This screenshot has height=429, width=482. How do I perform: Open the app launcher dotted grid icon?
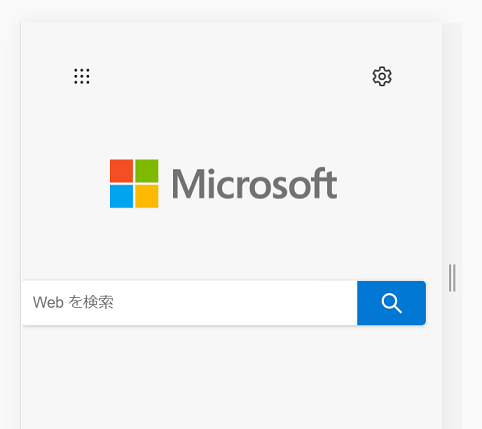pos(82,76)
